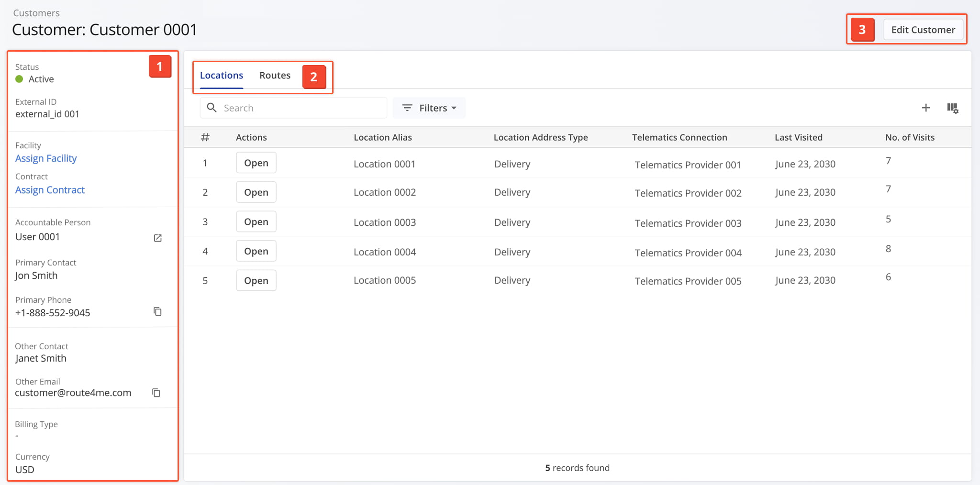Copy the primary phone number icon
This screenshot has height=485, width=980.
click(157, 312)
